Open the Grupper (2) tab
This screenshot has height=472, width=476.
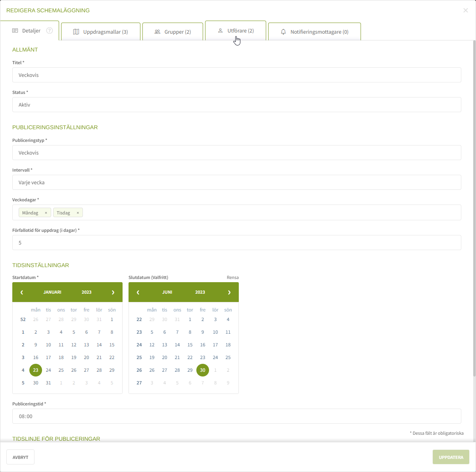173,32
